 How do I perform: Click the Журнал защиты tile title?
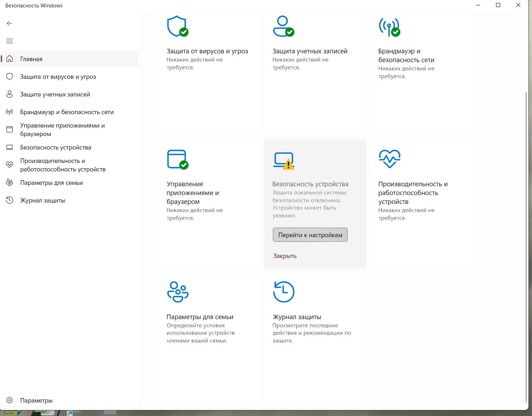tap(297, 317)
